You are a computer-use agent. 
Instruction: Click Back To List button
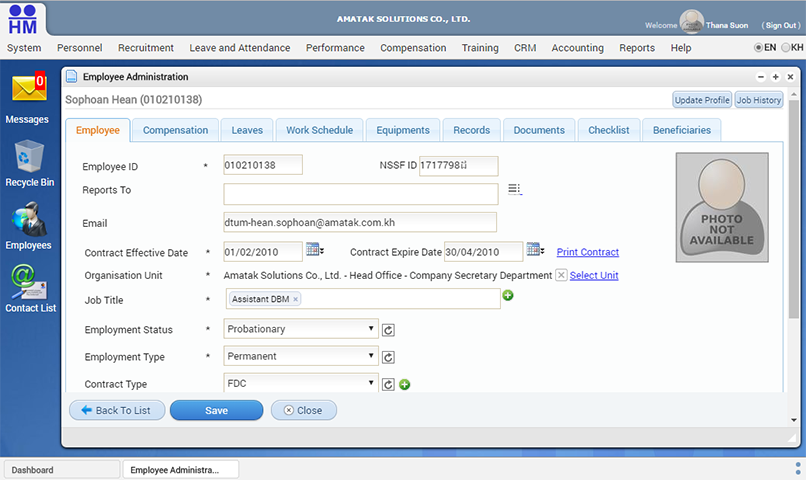(117, 410)
